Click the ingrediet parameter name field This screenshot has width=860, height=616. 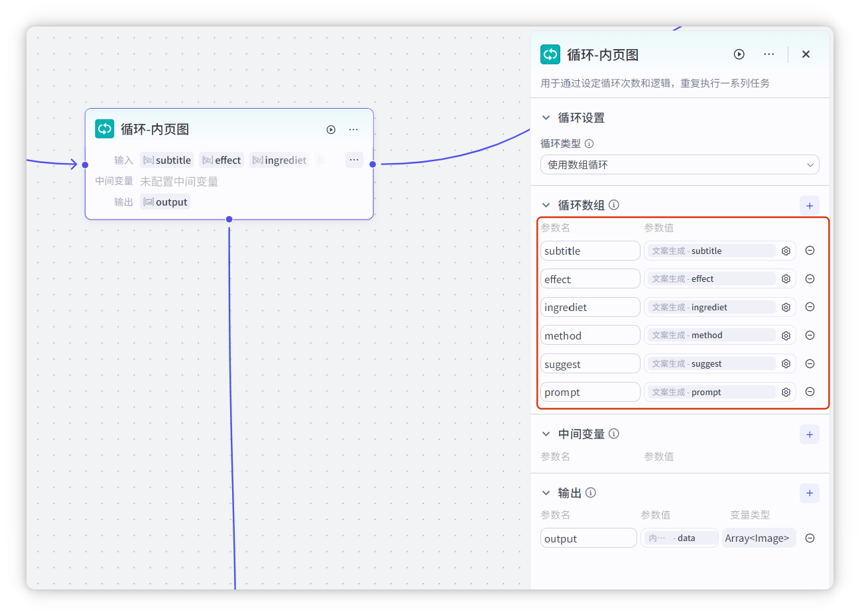(589, 308)
